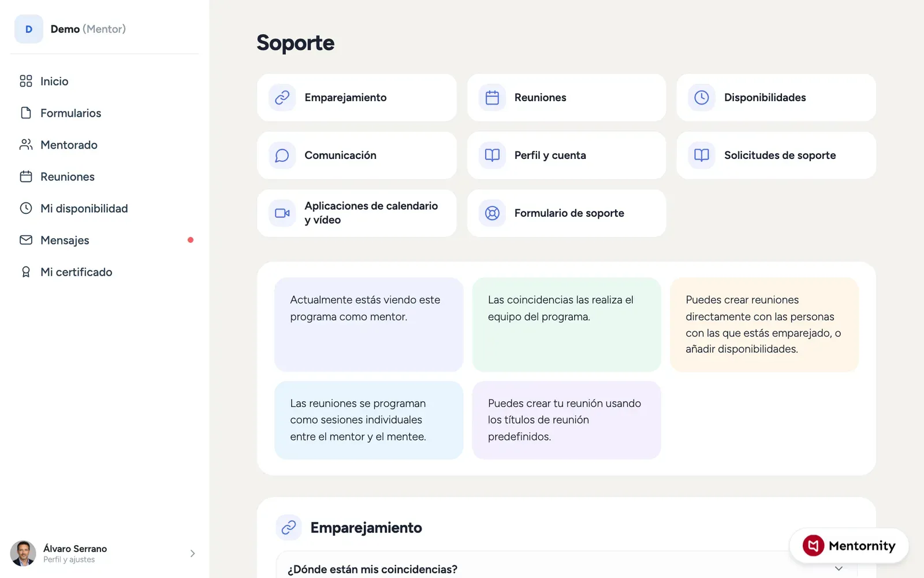Click the 'Soporte' page heading
The height and width of the screenshot is (578, 924).
pos(295,43)
